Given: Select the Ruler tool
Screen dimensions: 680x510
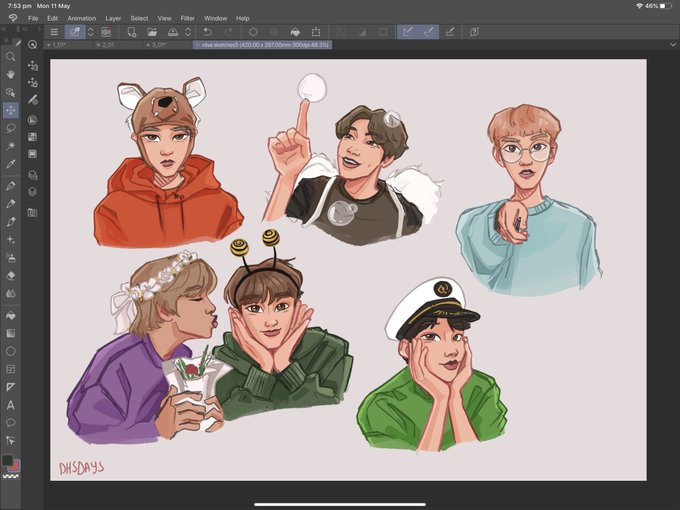Looking at the screenshot, I should pyautogui.click(x=10, y=387).
